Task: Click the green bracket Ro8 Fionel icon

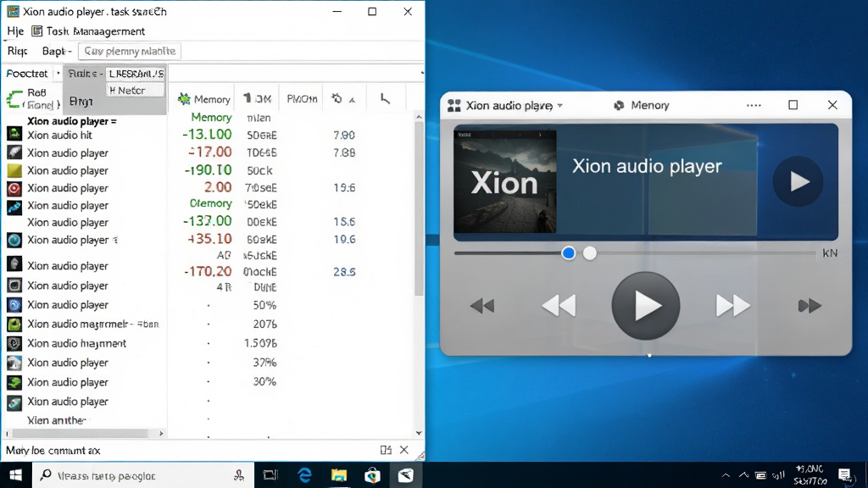Action: [x=14, y=99]
